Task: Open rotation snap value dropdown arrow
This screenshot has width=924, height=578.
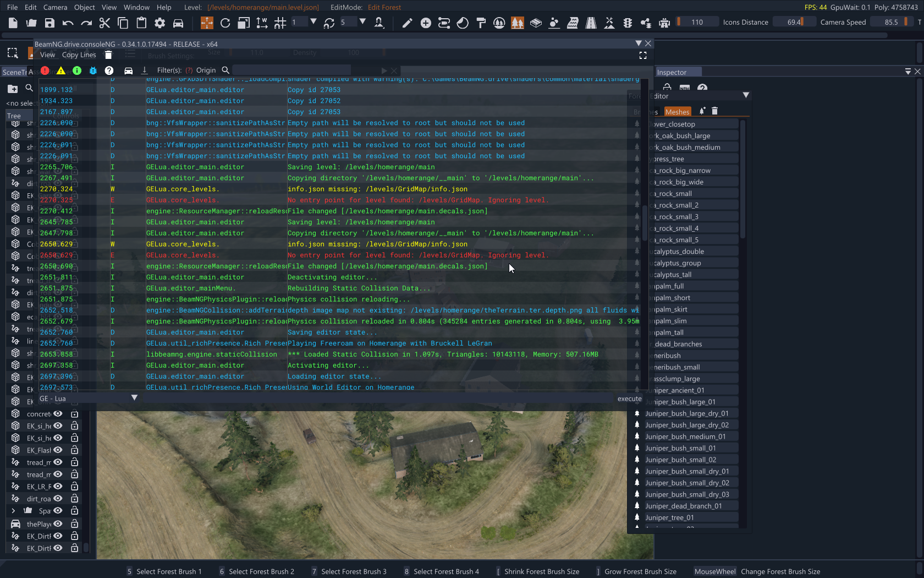Action: (362, 22)
